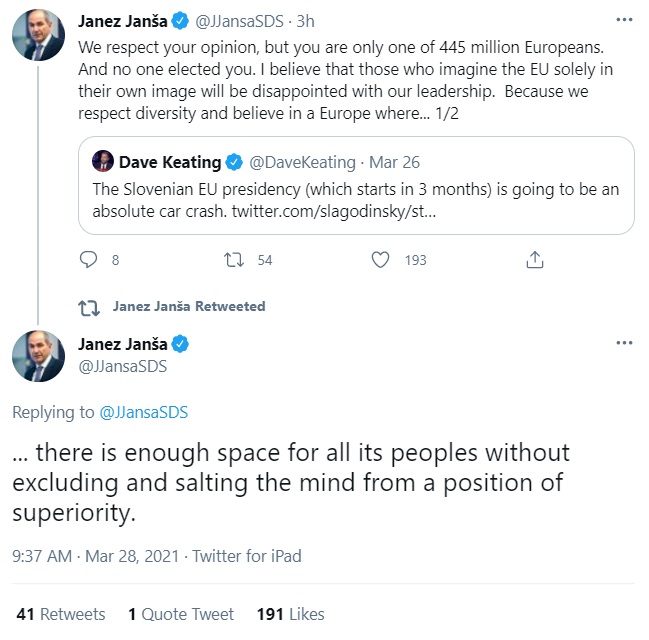Click verified badge beside top Janez Janša name
Image resolution: width=649 pixels, height=640 pixels.
(181, 20)
